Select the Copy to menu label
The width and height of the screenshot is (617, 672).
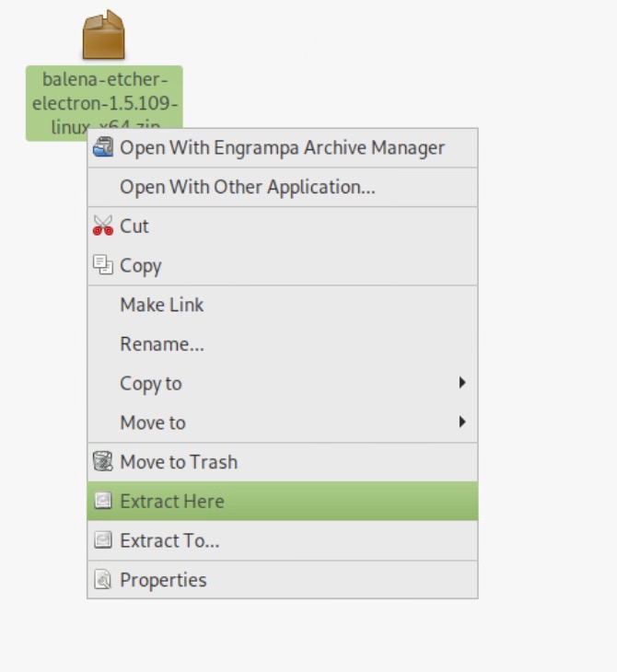tap(151, 384)
